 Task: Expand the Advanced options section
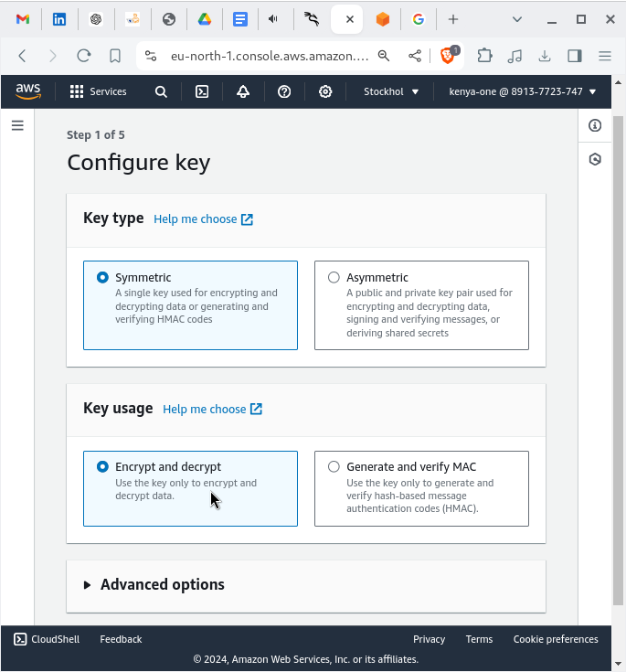[154, 584]
